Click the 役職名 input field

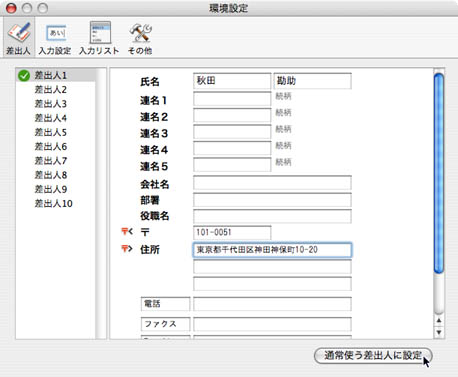pos(272,216)
